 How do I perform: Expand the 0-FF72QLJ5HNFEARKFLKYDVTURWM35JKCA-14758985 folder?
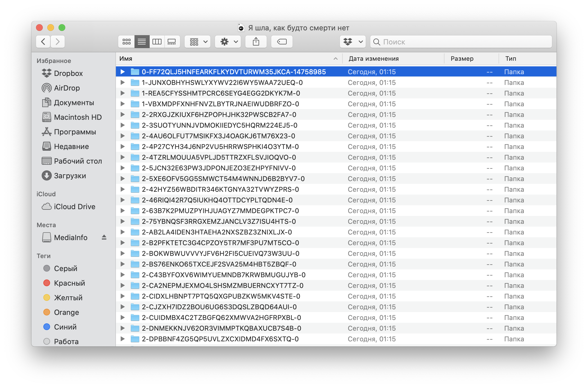click(123, 72)
